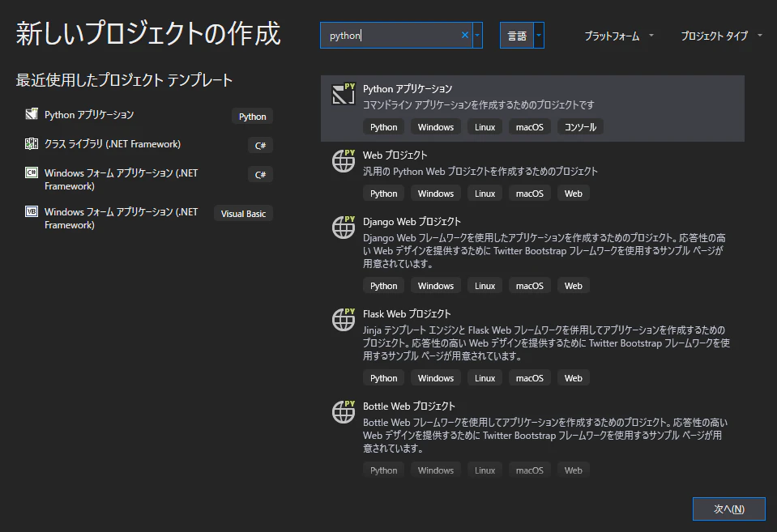Click the Django Web description text
Screen dimensions: 777x532
click(x=544, y=251)
